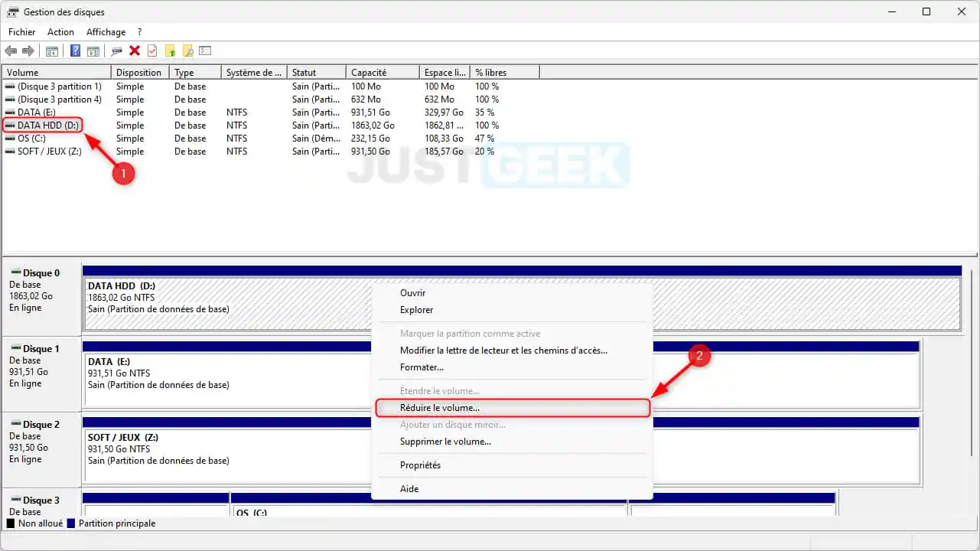Open the Affichage menu
The width and height of the screenshot is (980, 551).
pyautogui.click(x=106, y=32)
